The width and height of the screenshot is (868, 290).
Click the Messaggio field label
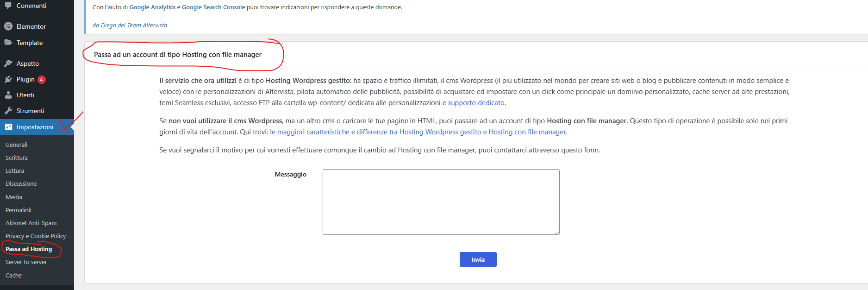tap(291, 174)
